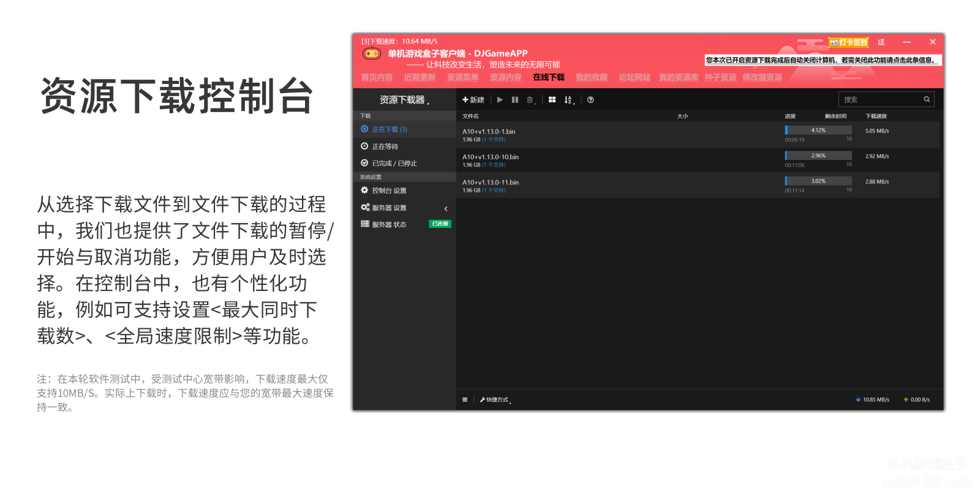The width and height of the screenshot is (980, 490).
Task: Click the DJGameAPP gamepad logo icon
Action: [x=371, y=54]
